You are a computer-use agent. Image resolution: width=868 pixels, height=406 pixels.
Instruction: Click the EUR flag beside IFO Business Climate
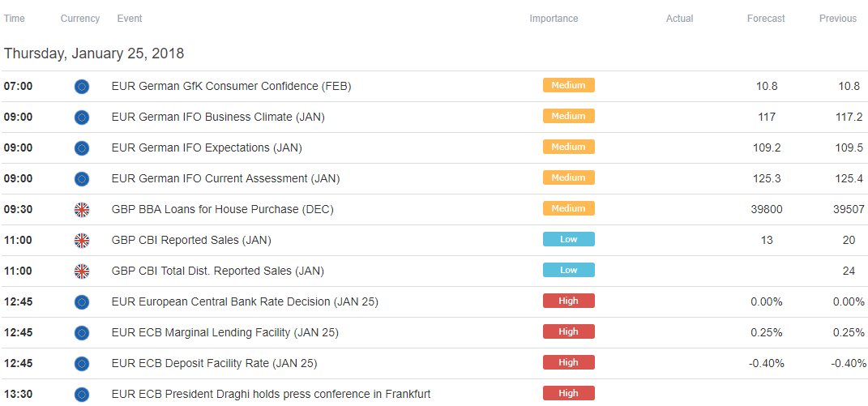81,118
